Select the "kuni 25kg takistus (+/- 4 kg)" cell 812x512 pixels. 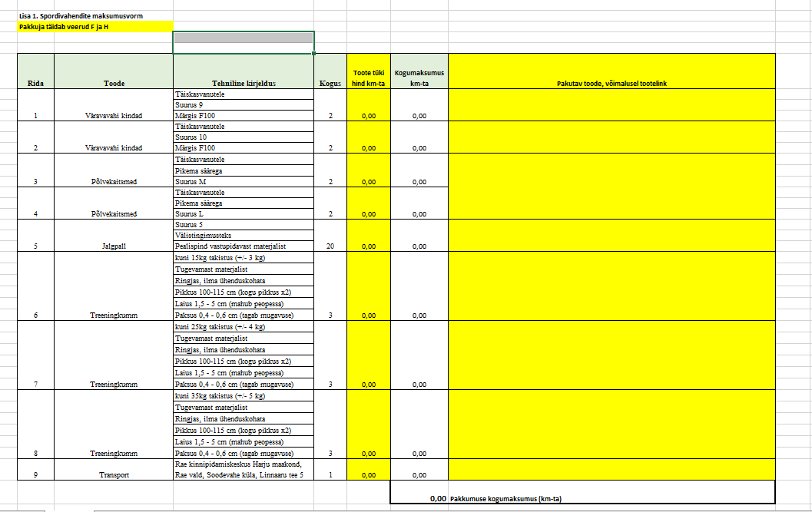pos(244,327)
